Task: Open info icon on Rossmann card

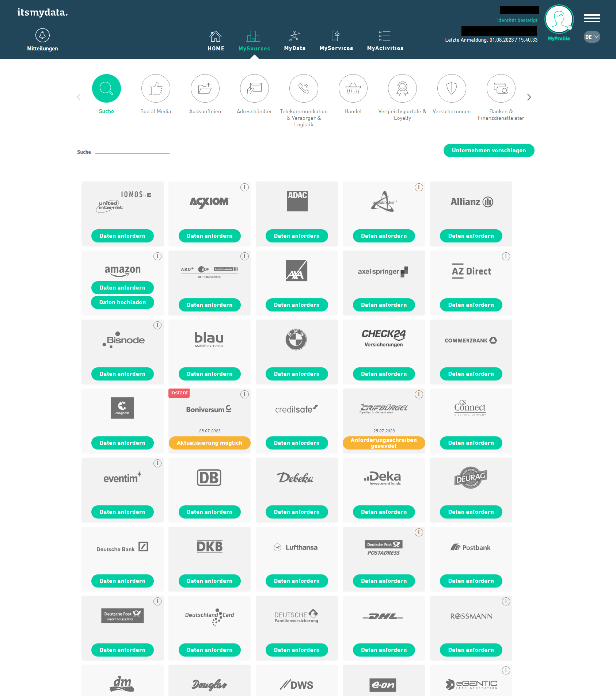Action: pyautogui.click(x=506, y=601)
